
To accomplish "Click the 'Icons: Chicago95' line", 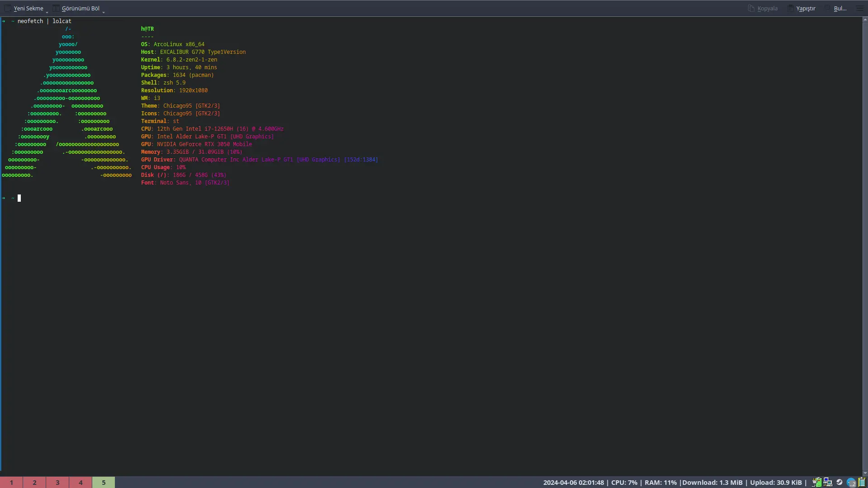I will click(x=180, y=114).
